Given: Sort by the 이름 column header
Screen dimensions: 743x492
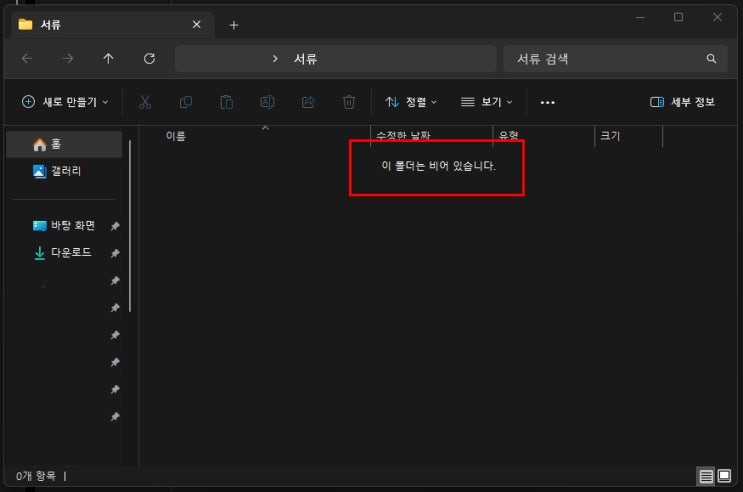Looking at the screenshot, I should 176,137.
